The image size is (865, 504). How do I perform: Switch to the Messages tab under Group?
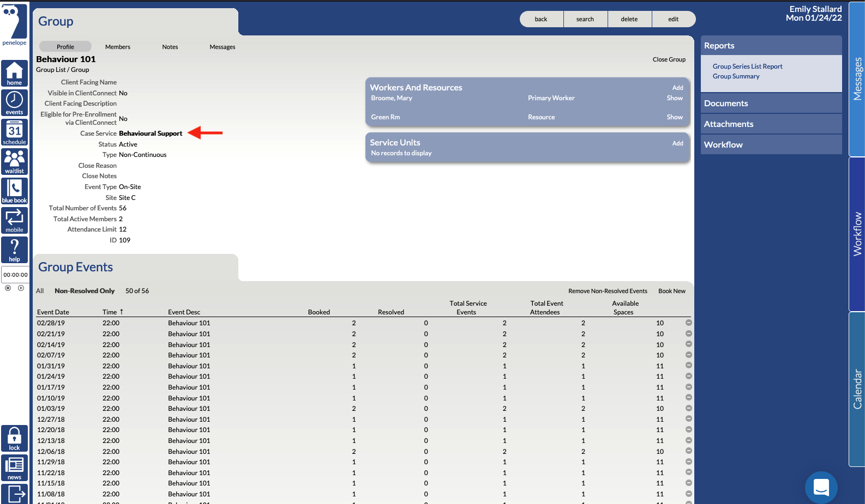223,47
